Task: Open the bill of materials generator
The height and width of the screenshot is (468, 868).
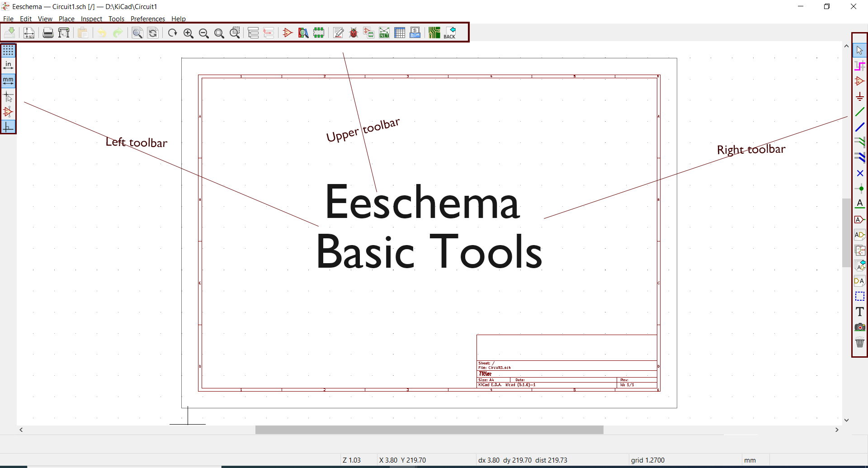Action: click(415, 32)
